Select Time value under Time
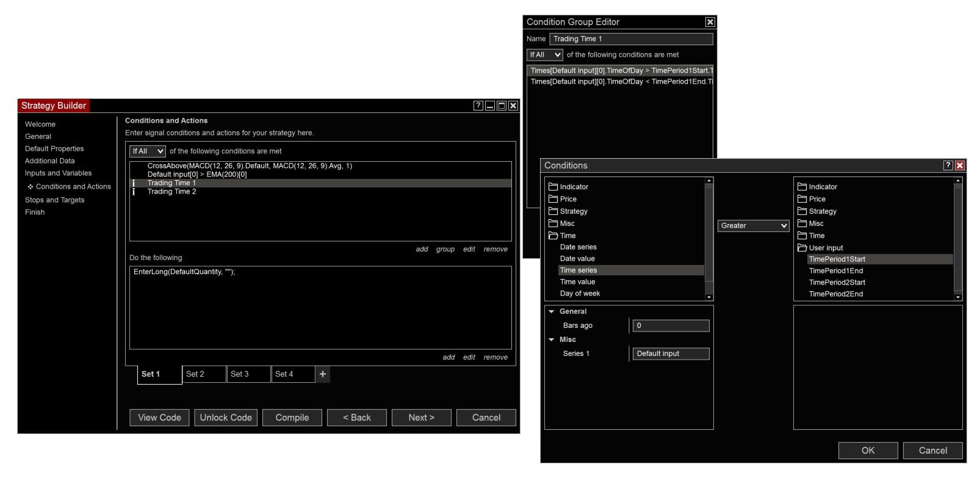The image size is (980, 497). pyautogui.click(x=577, y=282)
